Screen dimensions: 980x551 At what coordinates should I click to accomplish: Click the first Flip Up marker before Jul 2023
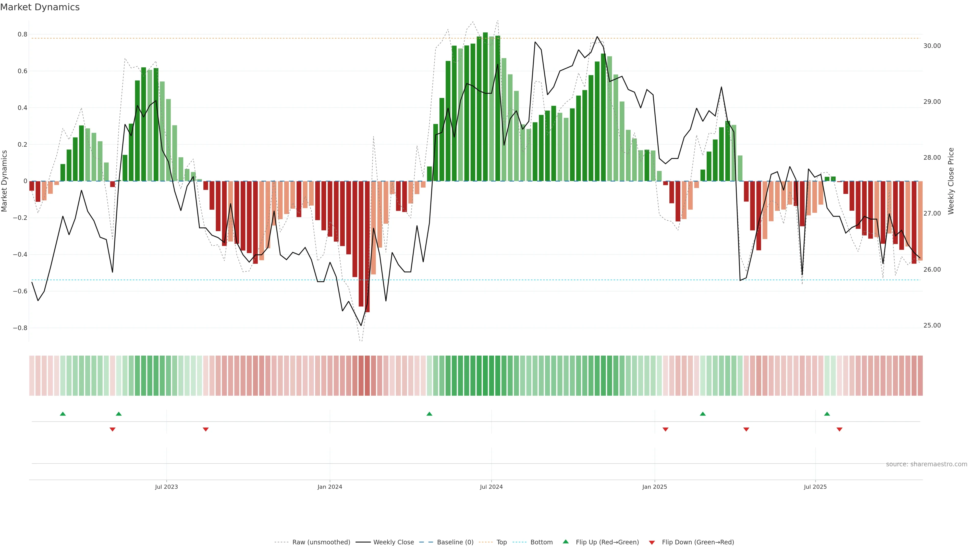click(x=63, y=414)
